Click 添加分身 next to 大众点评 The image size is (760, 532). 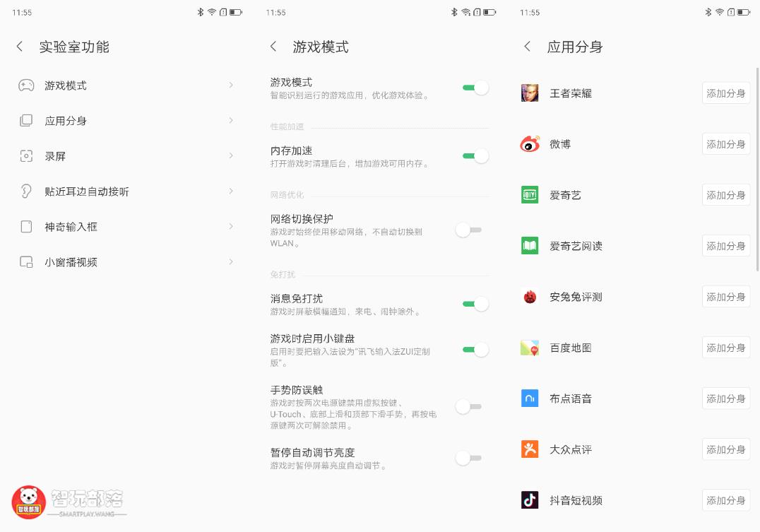point(725,449)
